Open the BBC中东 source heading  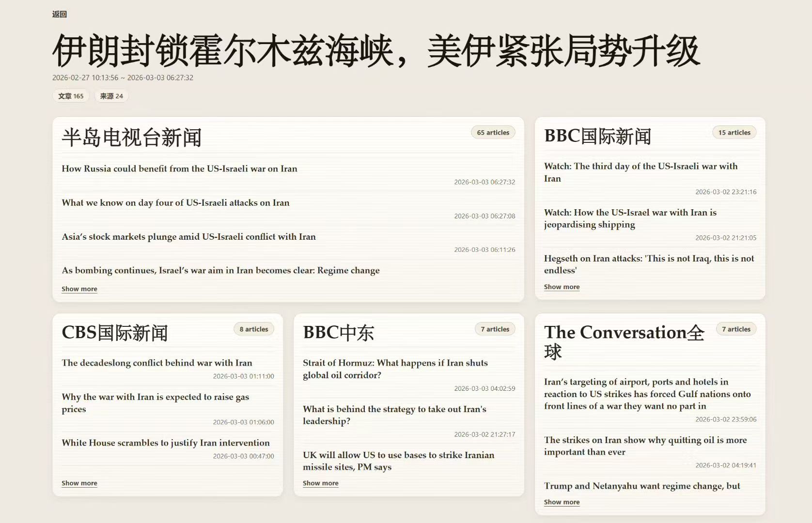(x=339, y=333)
